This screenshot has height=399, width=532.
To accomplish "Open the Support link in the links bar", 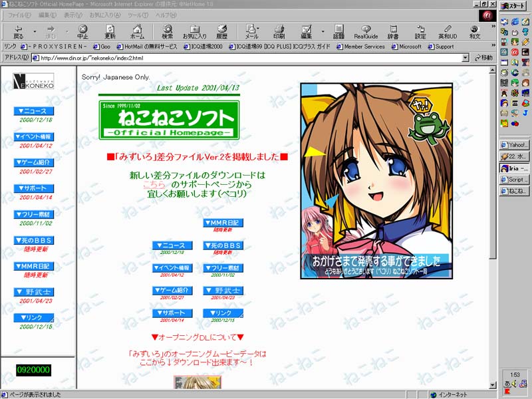I will [x=441, y=47].
